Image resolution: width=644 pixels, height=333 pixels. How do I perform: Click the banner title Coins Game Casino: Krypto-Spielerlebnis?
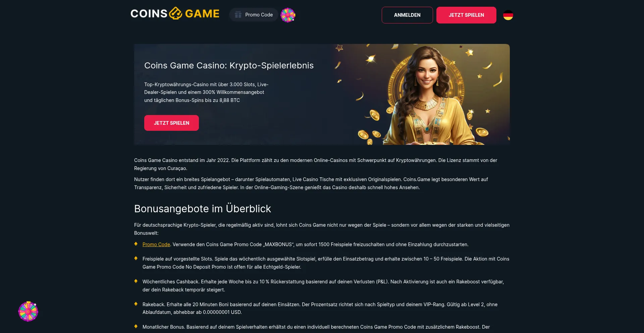[229, 65]
